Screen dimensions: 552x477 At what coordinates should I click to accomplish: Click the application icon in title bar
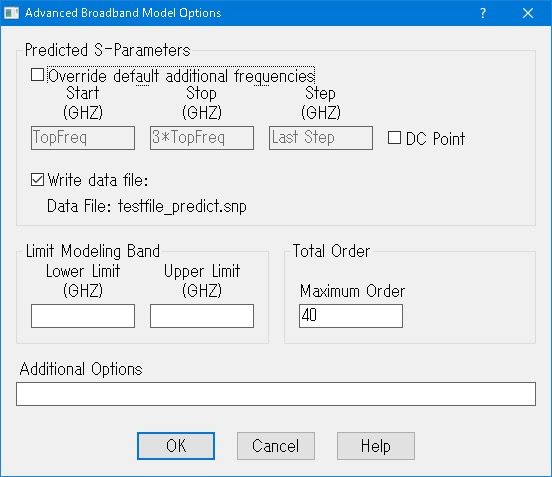[11, 13]
